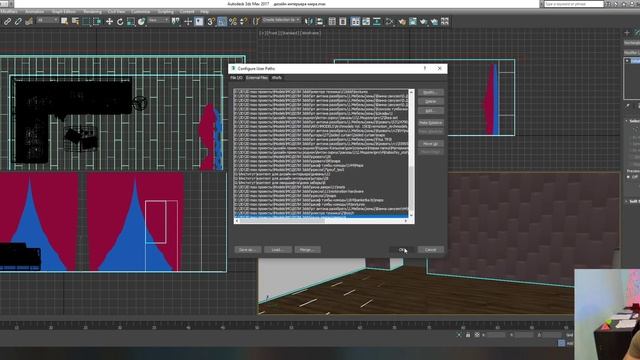
Task: Open Select by Name tool
Action: [75, 22]
